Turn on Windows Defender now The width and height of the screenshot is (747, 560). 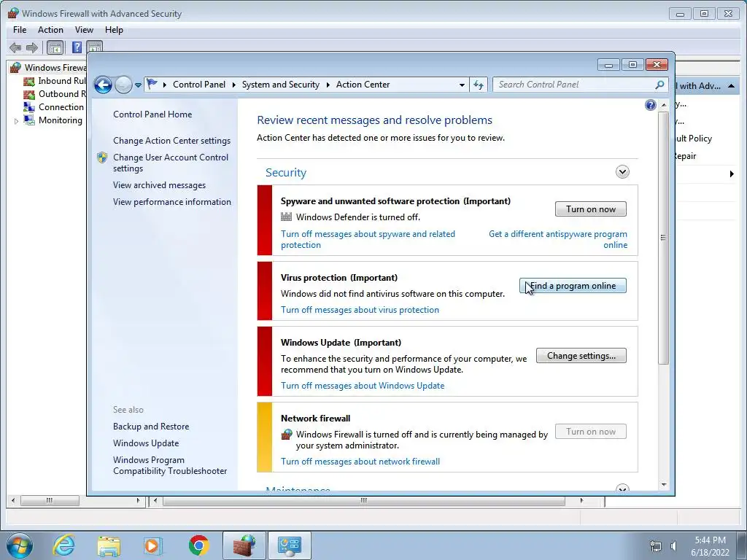point(591,209)
